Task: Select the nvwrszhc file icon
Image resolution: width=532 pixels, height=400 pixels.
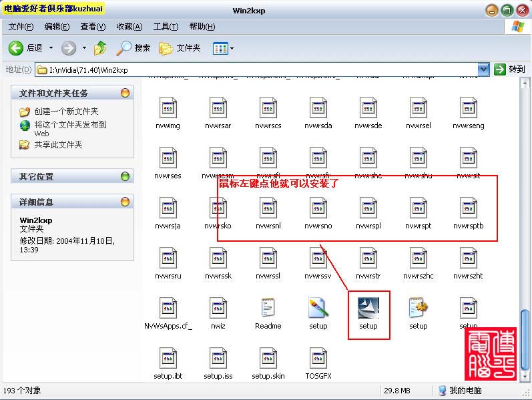Action: 419,258
